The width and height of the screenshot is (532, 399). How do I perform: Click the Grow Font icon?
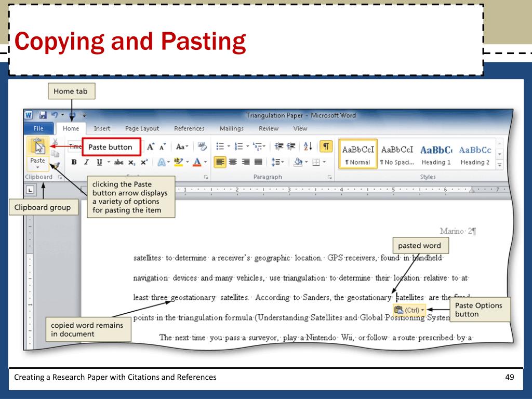pos(151,147)
